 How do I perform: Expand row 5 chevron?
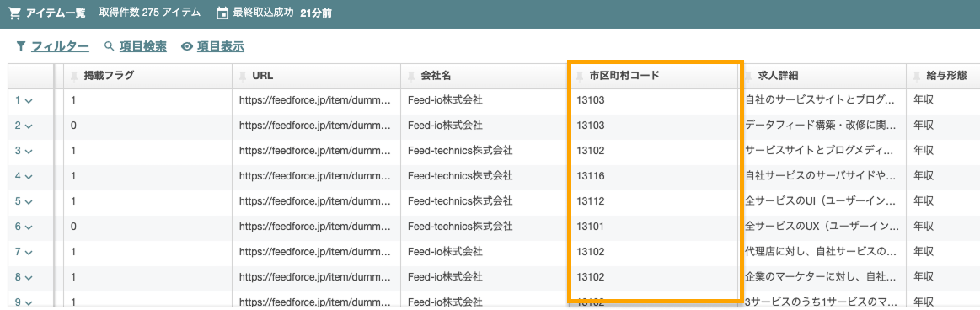pyautogui.click(x=29, y=201)
